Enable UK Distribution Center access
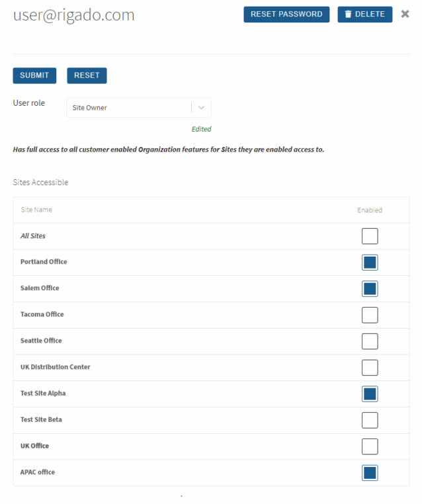Screen dimensions: 422x504 (x=370, y=368)
